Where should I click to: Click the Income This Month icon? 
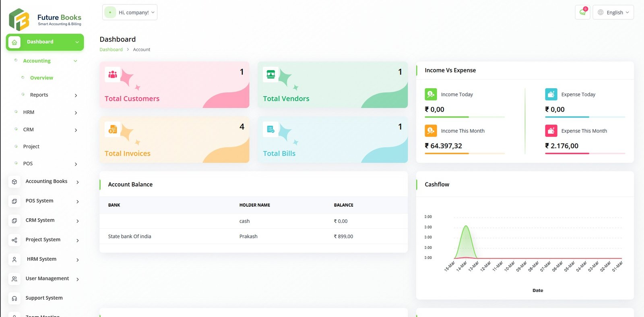tap(431, 131)
